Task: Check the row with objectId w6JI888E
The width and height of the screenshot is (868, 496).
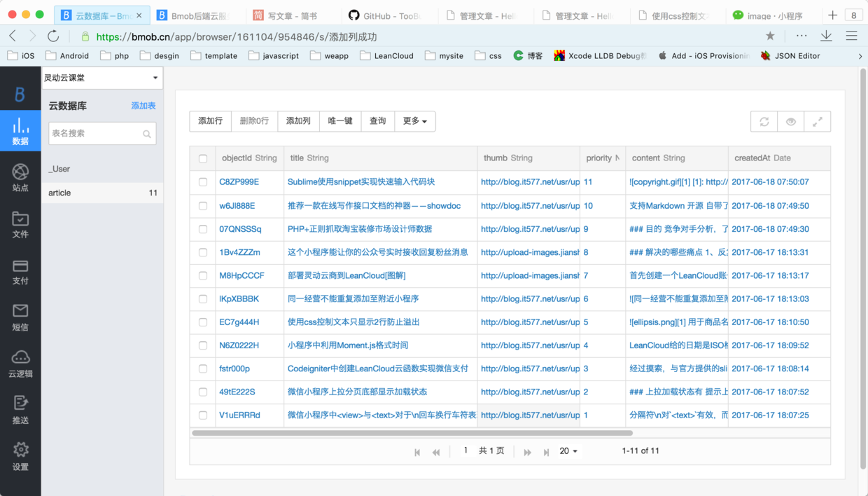Action: (x=203, y=206)
